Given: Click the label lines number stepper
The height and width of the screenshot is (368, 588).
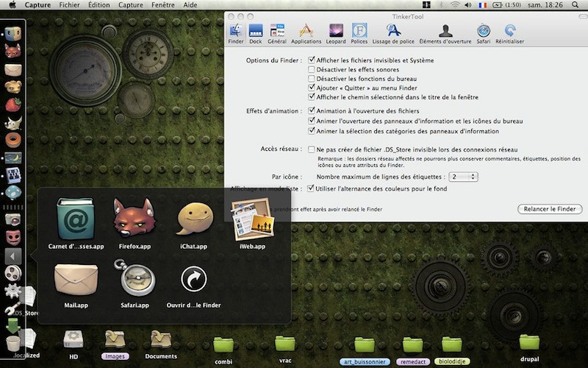Looking at the screenshot, I should tap(474, 177).
